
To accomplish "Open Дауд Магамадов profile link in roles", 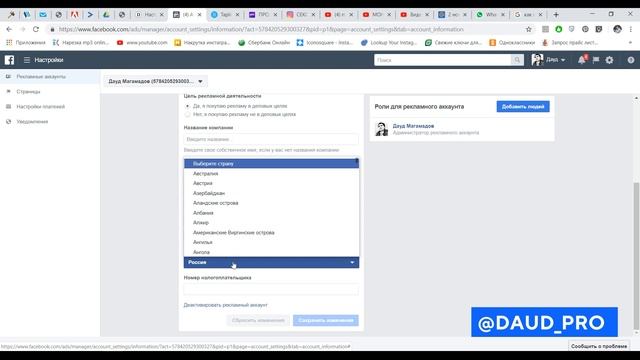I will click(x=413, y=126).
